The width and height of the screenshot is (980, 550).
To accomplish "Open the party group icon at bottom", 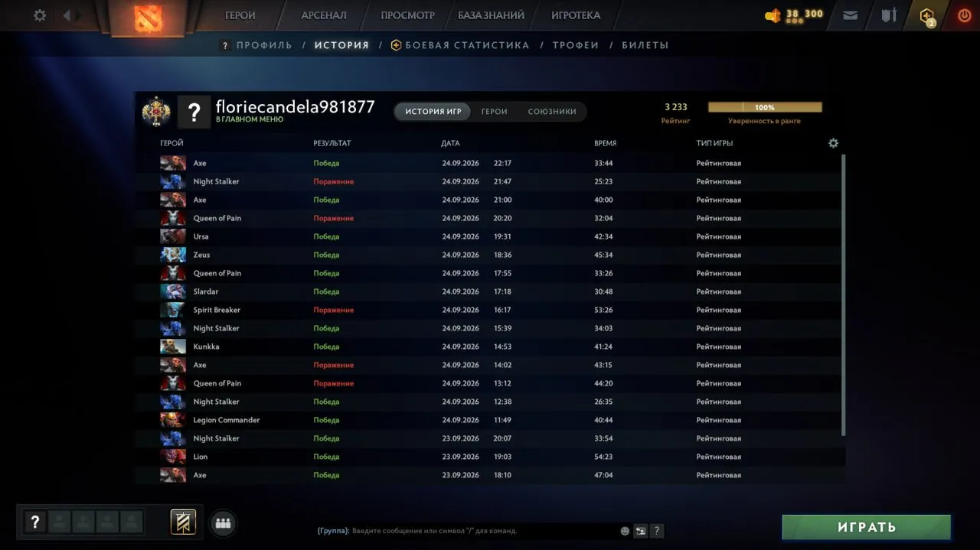I will [223, 523].
